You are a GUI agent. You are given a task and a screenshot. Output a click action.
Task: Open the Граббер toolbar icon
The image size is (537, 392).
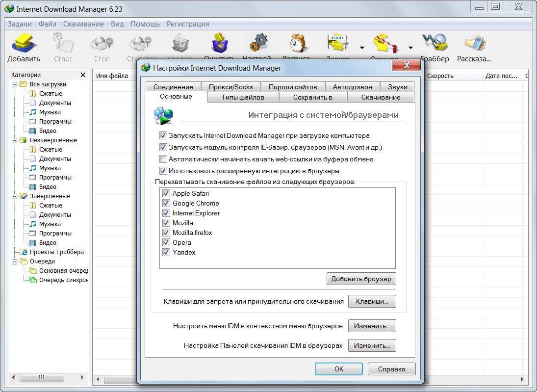pyautogui.click(x=435, y=43)
